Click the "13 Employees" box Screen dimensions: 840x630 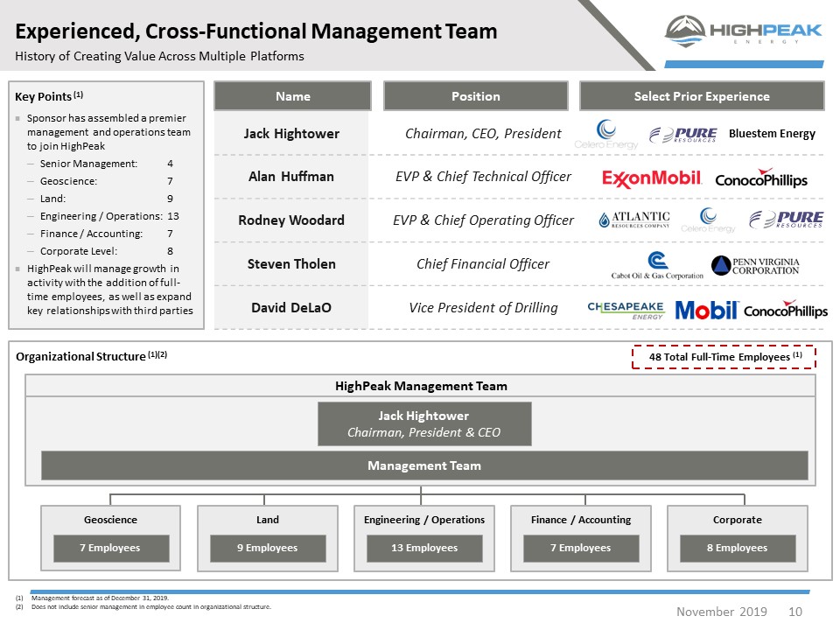pyautogui.click(x=424, y=548)
